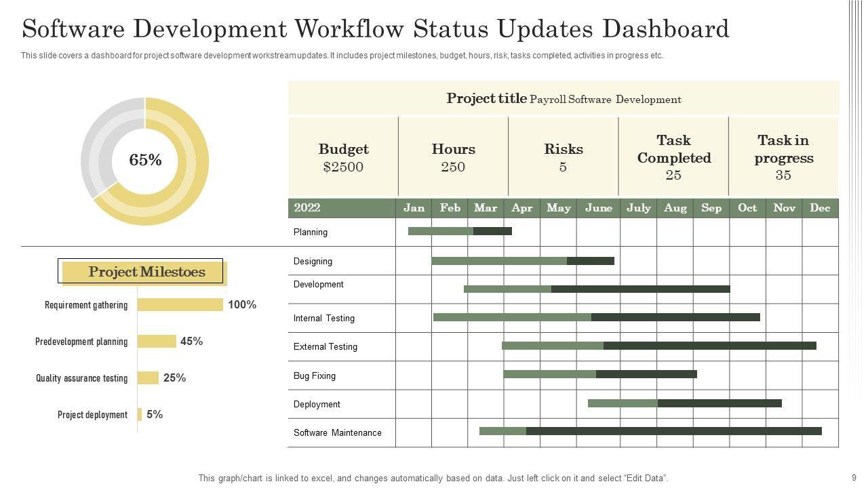Select the Project deployment 5% bar

140,415
